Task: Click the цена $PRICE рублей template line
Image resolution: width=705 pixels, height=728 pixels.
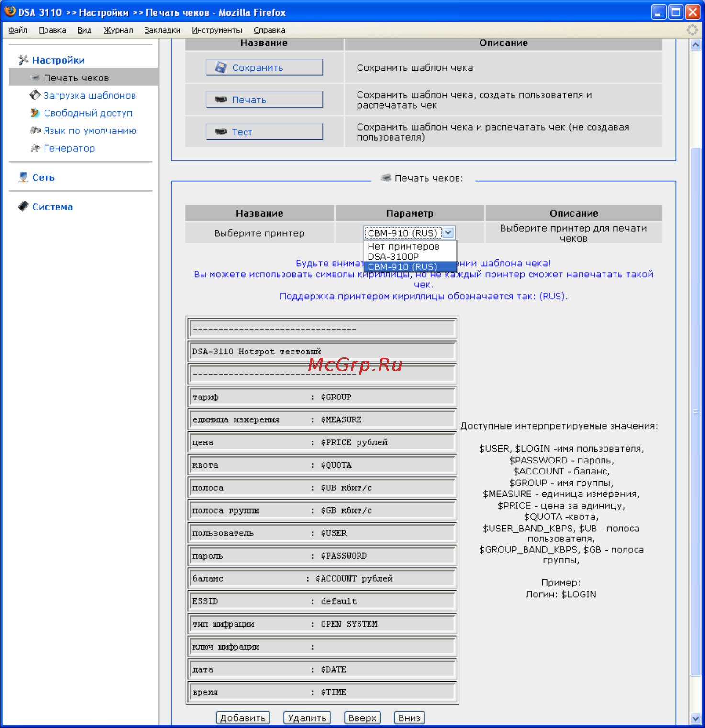Action: pos(323,442)
